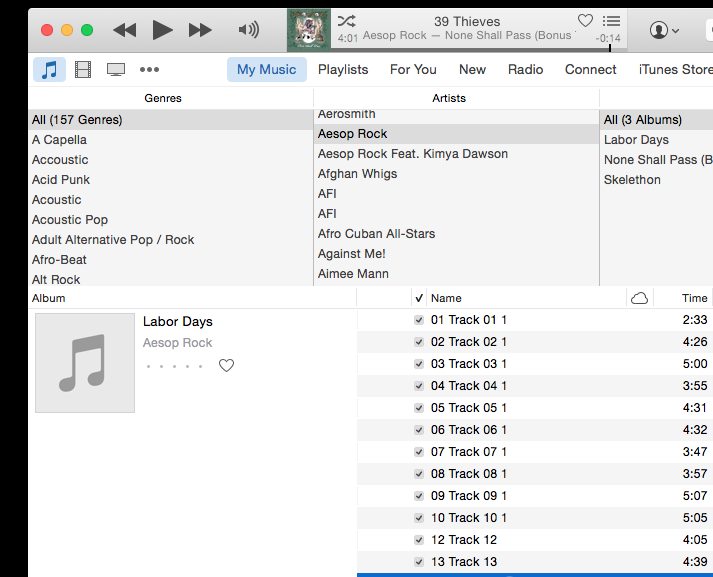
Task: Love the song 39 Thieves
Action: tap(585, 20)
